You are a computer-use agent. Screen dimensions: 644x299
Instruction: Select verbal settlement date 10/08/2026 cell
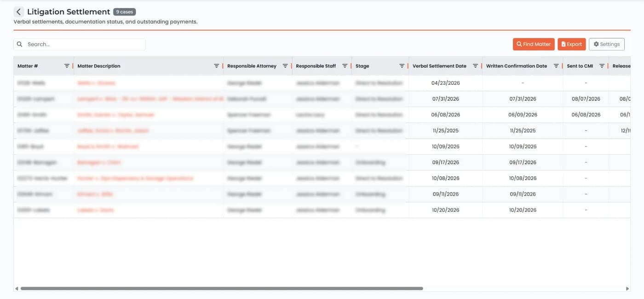[445, 178]
